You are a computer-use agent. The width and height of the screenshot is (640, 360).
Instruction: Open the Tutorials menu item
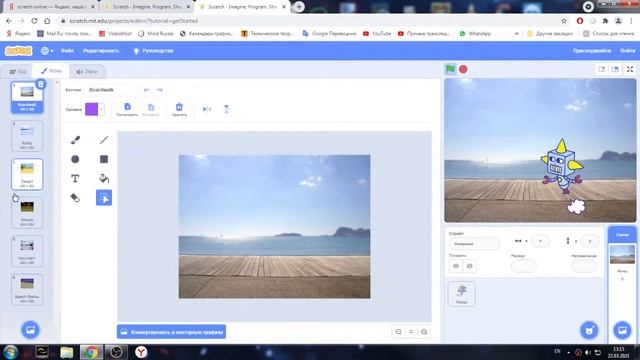[153, 51]
